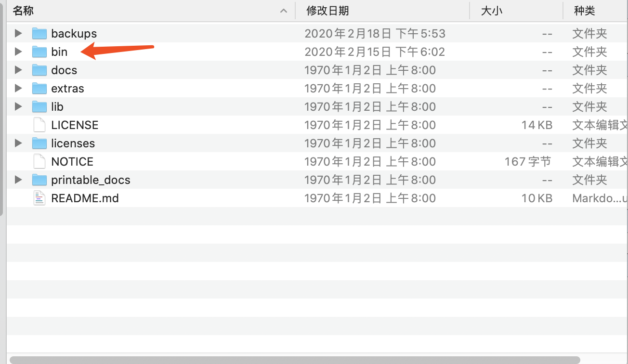Expand the bin folder disclosure triangle
The image size is (628, 364).
(x=18, y=52)
